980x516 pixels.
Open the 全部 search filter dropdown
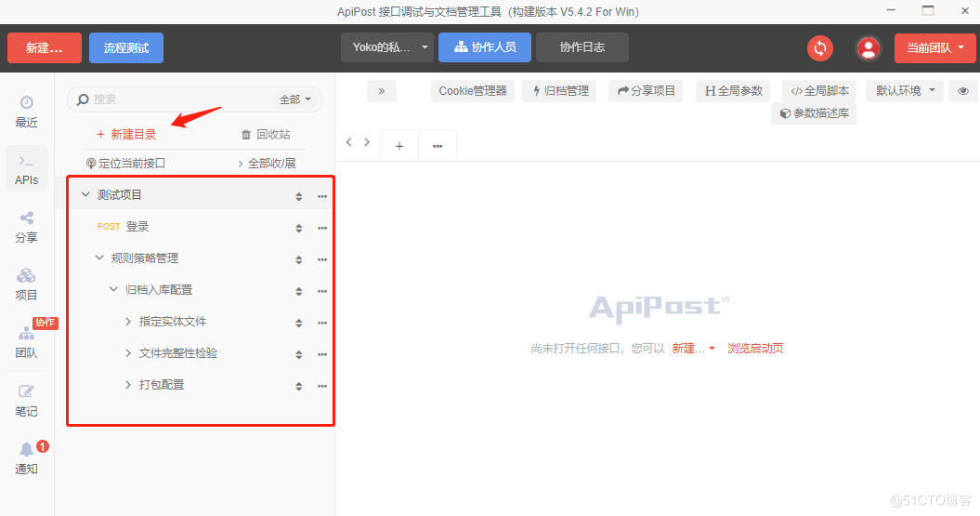pos(295,99)
